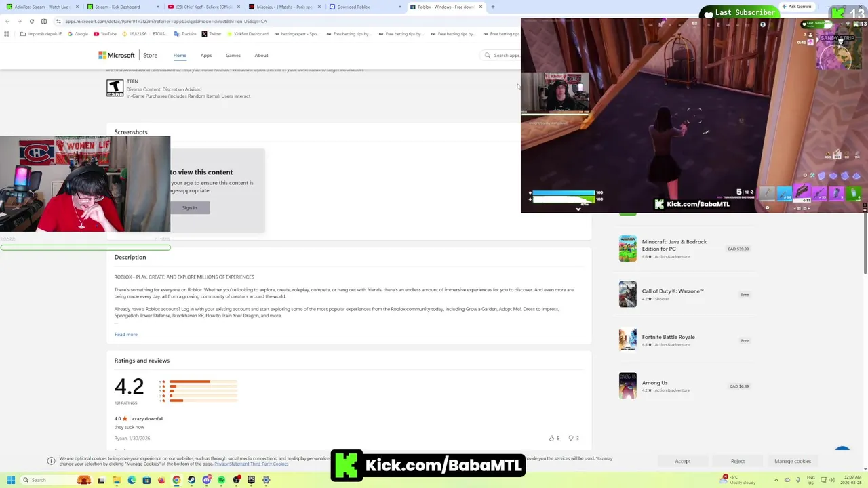868x488 pixels.
Task: Switch to Miseojeu+ Matchs tab
Action: pyautogui.click(x=283, y=7)
